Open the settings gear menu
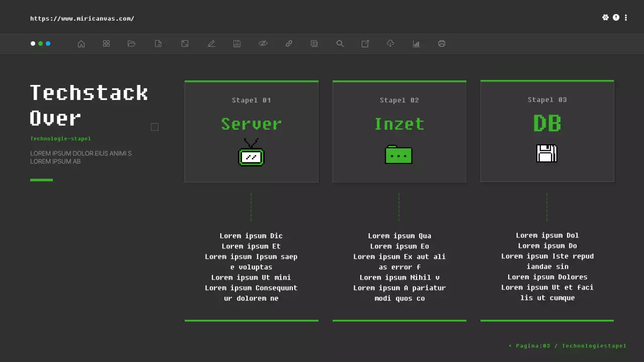The height and width of the screenshot is (362, 644). click(x=605, y=17)
